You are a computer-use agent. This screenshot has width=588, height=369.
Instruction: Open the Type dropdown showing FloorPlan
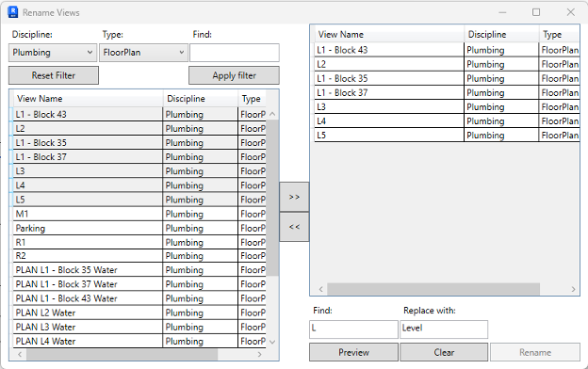tap(143, 53)
